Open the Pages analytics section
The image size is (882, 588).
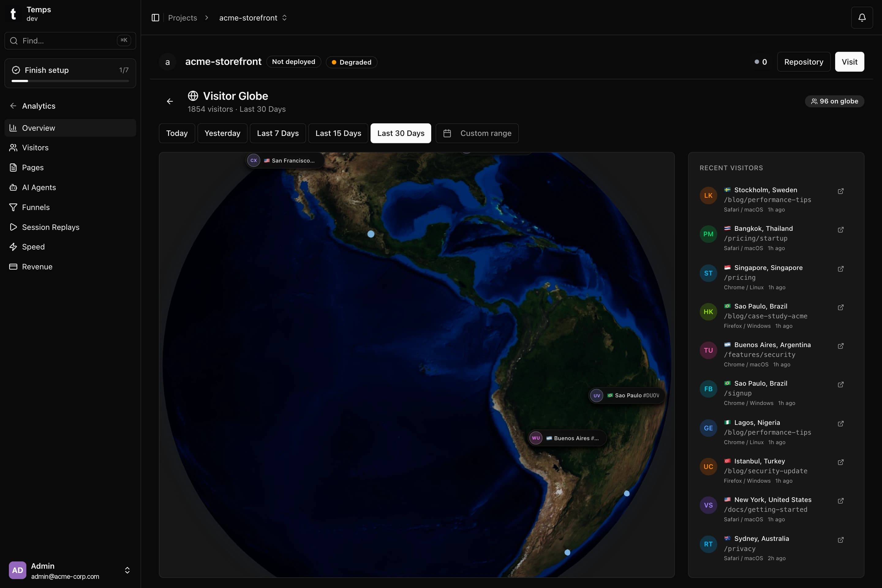[x=70, y=168]
